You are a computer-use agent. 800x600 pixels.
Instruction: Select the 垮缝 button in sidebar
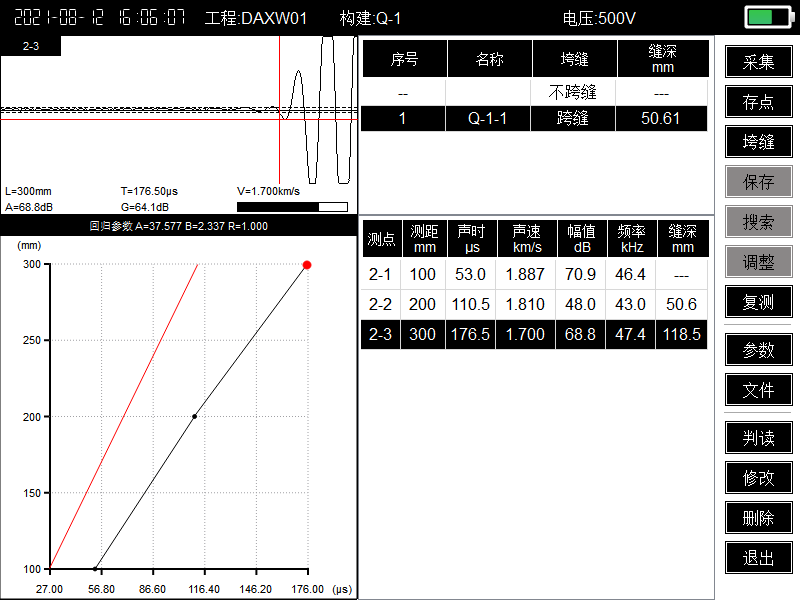click(x=758, y=142)
